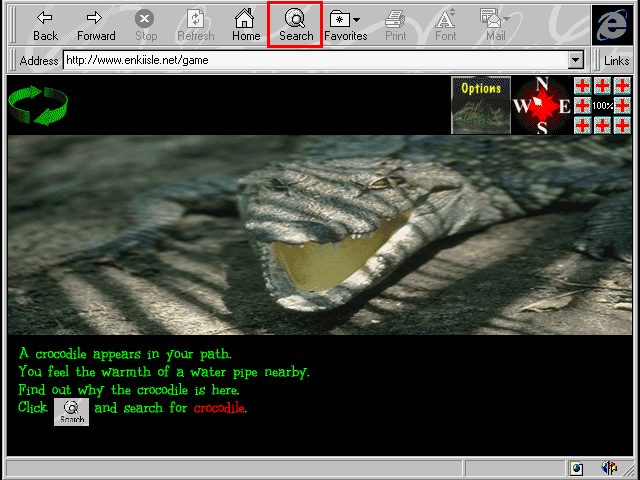Go back with the Back arrow button

[x=45, y=26]
